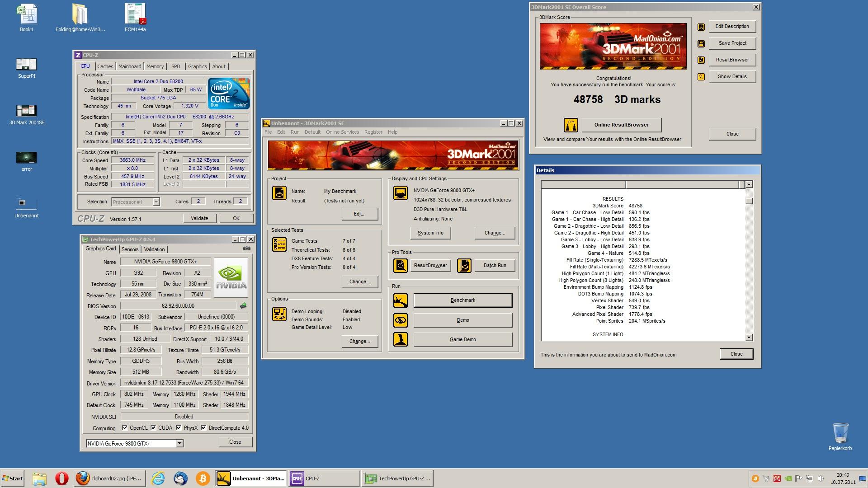This screenshot has height=488, width=868.
Task: Click the System Info button
Action: click(430, 233)
